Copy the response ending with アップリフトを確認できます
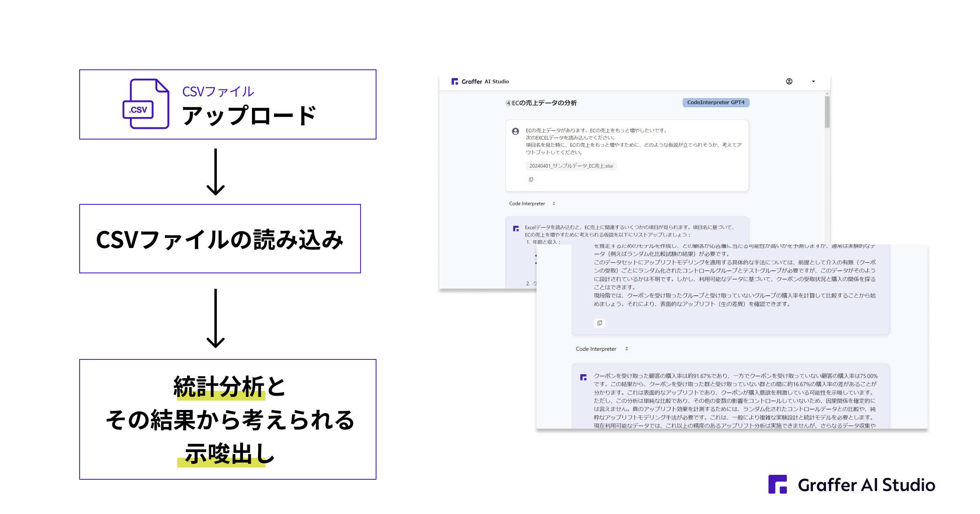This screenshot has height=514, width=980. tap(599, 323)
